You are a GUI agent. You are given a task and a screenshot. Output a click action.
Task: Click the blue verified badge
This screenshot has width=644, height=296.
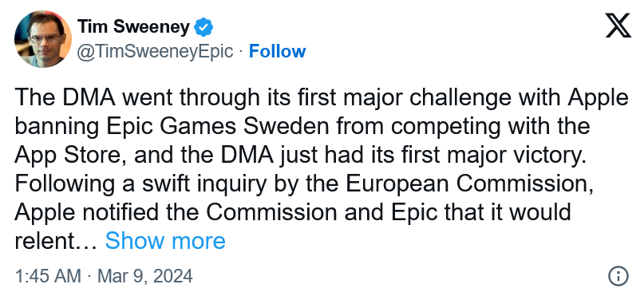click(x=203, y=27)
